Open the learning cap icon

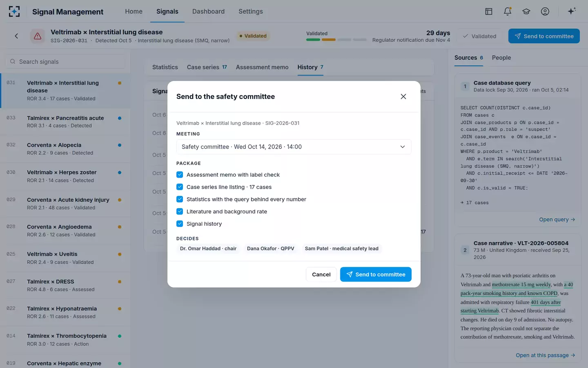tap(526, 11)
